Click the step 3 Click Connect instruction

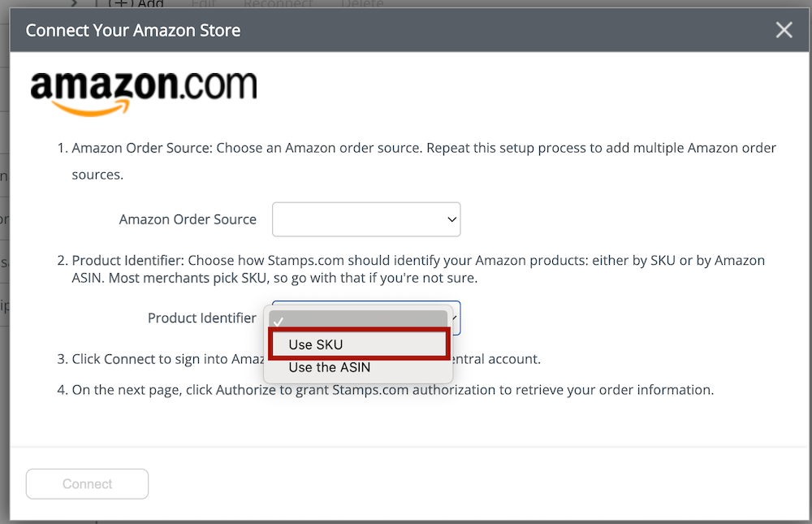pyautogui.click(x=162, y=358)
